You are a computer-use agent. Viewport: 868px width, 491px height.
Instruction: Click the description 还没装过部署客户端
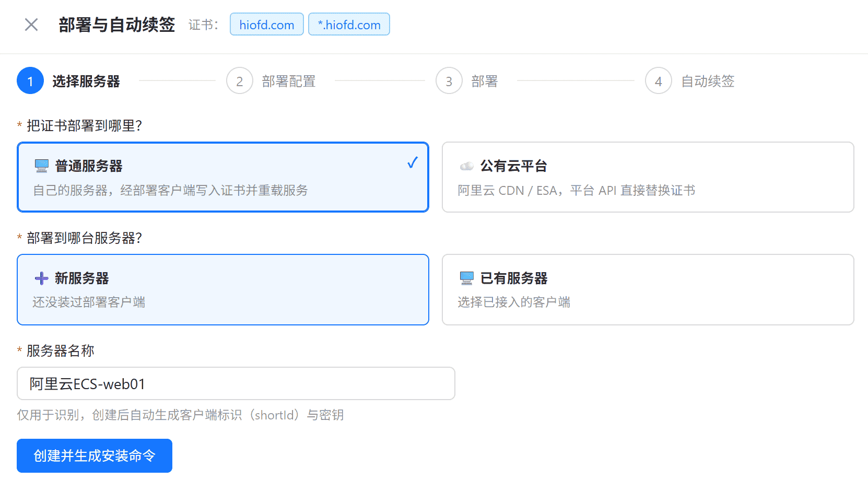click(x=89, y=302)
